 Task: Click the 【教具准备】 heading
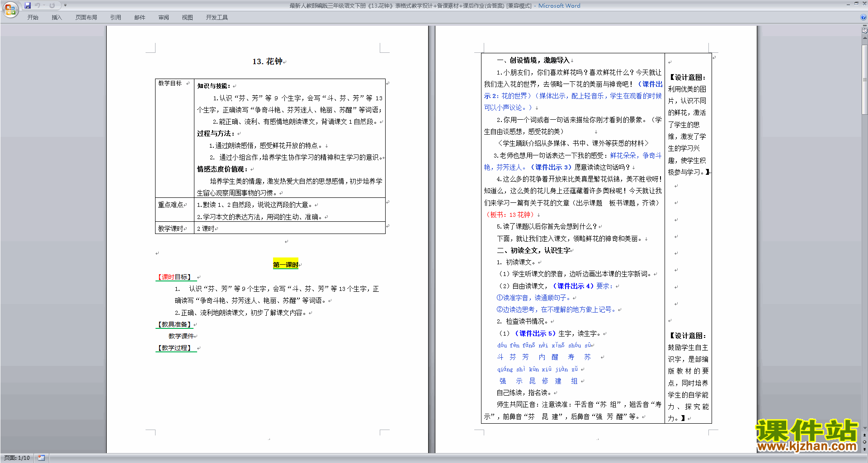[x=174, y=324]
